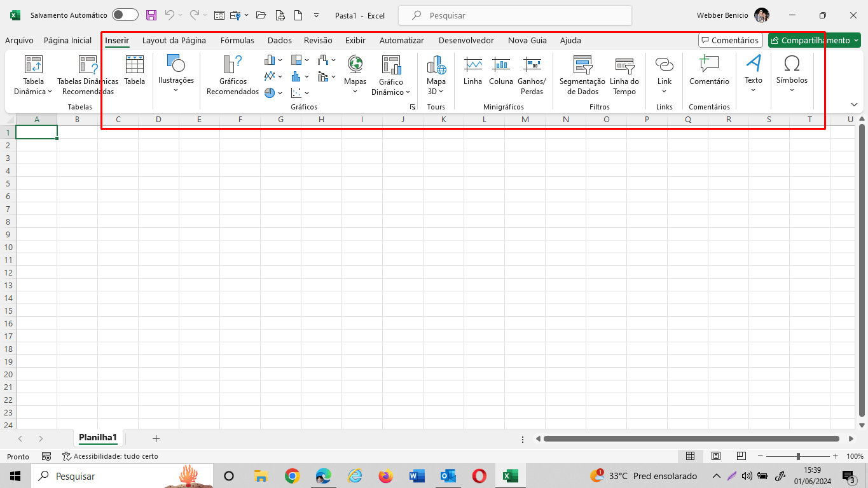Viewport: 868px width, 488px height.
Task: Add a Ganhos/Perdas sparkline
Action: click(x=532, y=75)
